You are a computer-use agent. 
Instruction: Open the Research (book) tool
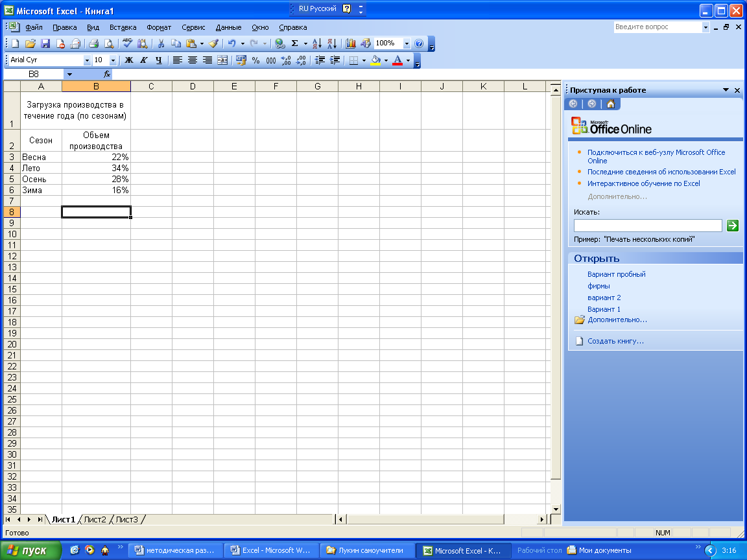pos(143,44)
